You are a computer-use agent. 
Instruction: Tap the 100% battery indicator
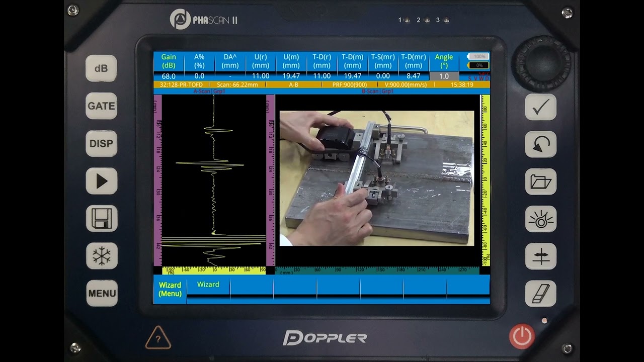pos(478,57)
